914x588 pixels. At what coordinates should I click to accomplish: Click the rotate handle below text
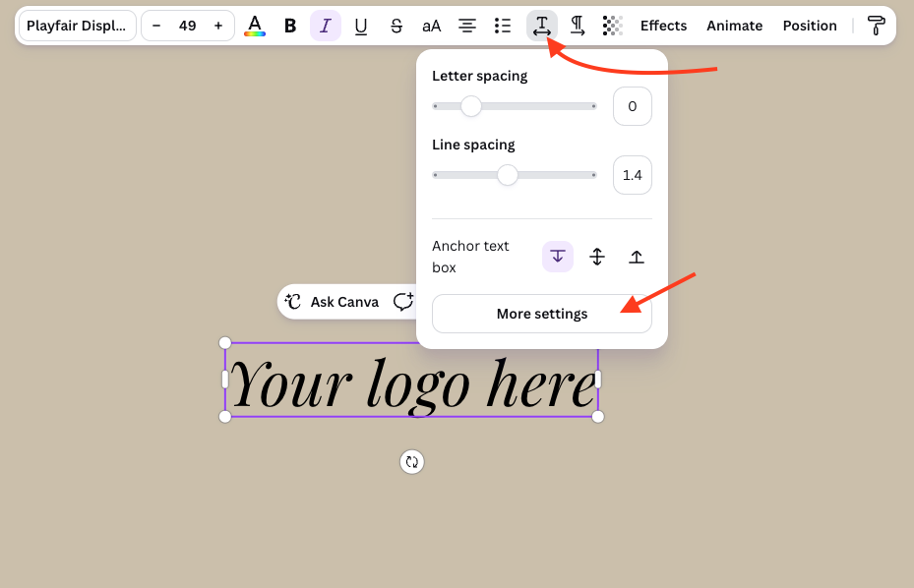tap(412, 462)
